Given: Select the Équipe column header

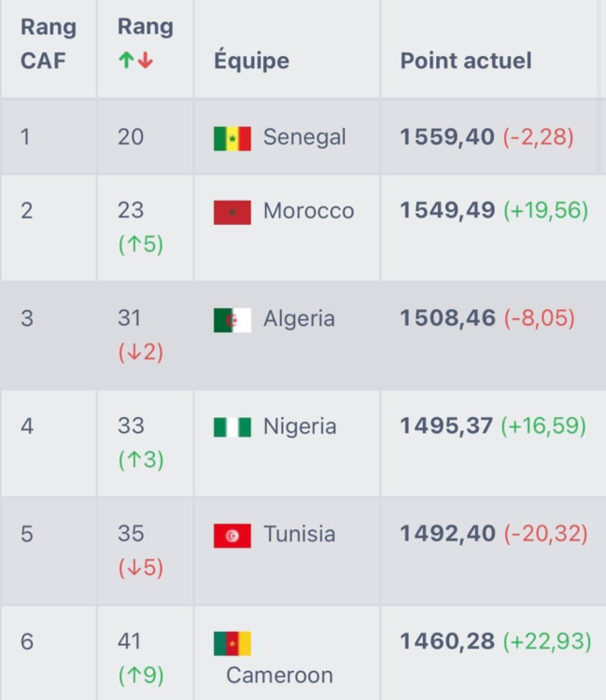Looking at the screenshot, I should 251,61.
